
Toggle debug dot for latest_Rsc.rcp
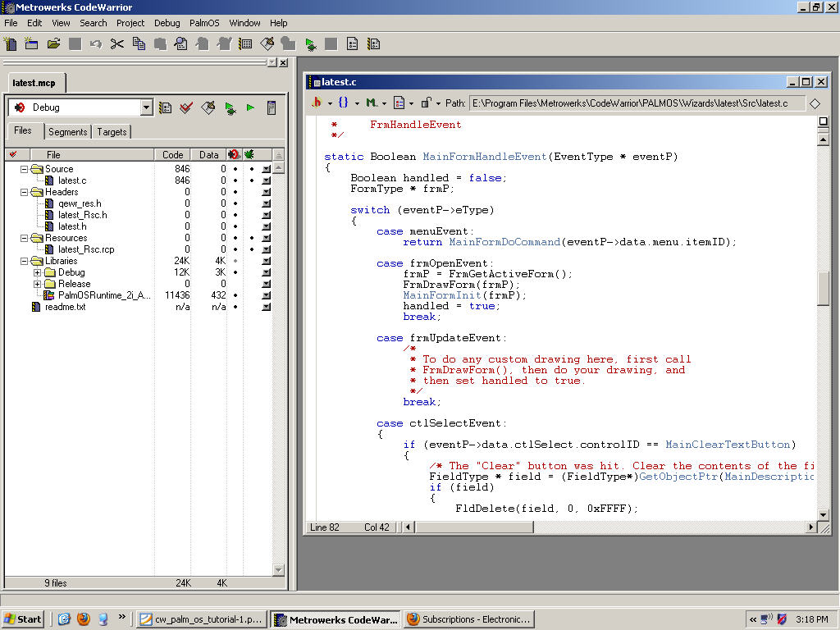251,249
